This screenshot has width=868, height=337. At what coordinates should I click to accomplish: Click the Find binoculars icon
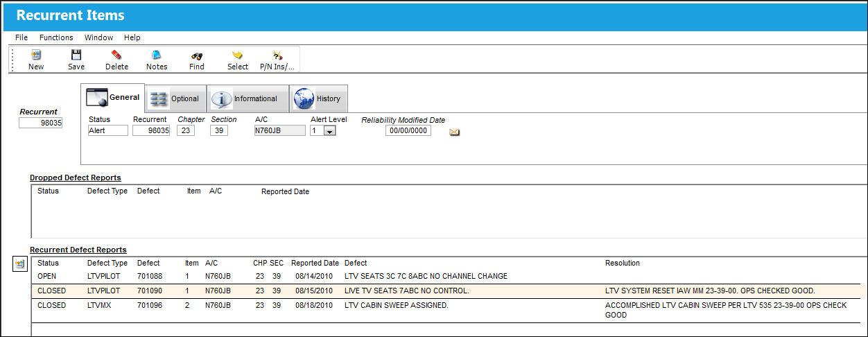197,60
